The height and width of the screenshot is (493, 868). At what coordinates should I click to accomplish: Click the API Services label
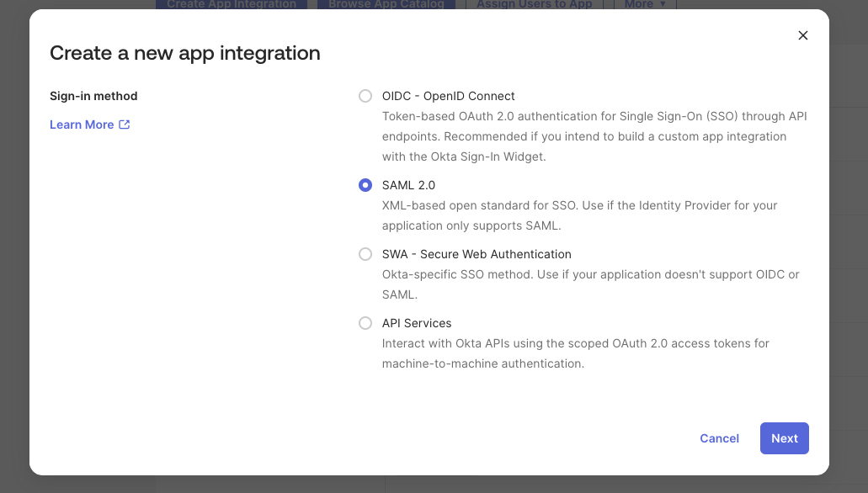click(417, 323)
